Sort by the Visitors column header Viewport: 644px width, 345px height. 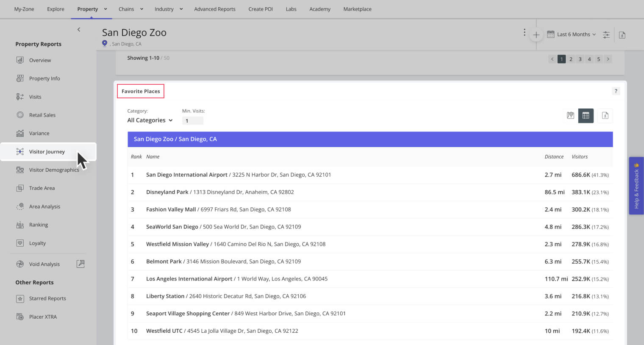[x=580, y=157]
